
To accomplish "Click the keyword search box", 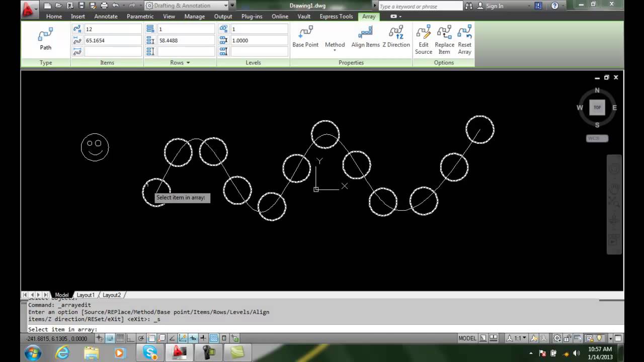I will coord(420,6).
